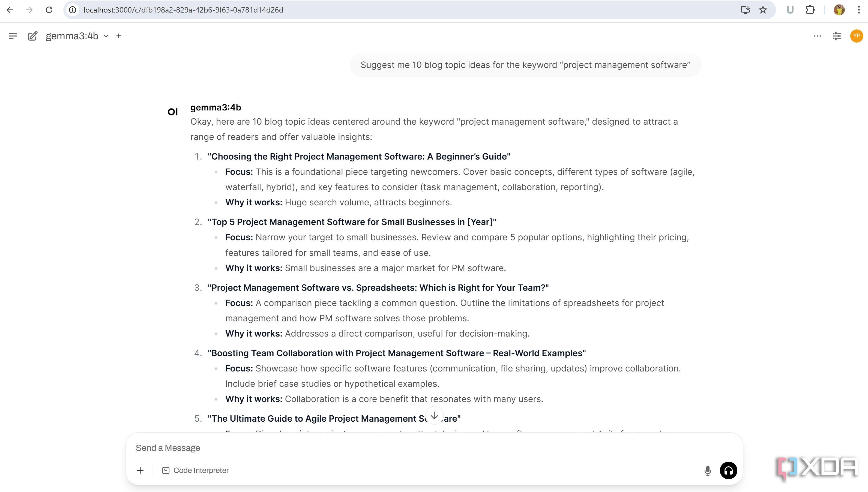Open the Chrome three-dot menu
This screenshot has height=492, width=868.
tap(859, 10)
